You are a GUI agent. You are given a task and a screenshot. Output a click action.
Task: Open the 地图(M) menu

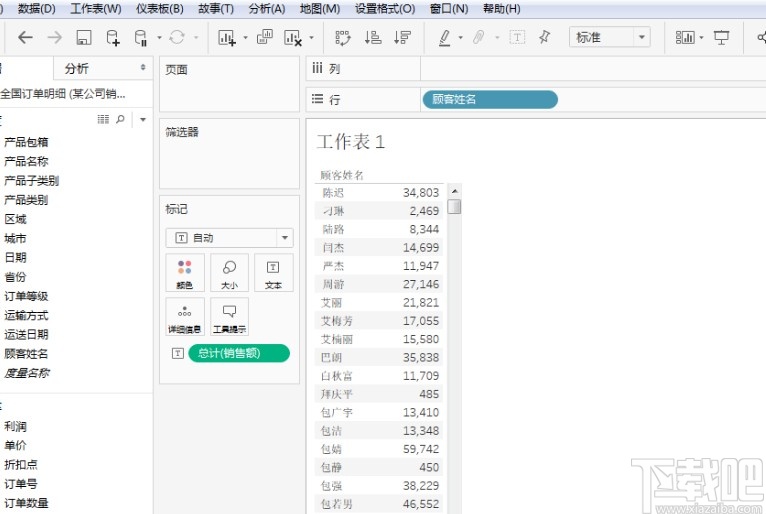320,9
